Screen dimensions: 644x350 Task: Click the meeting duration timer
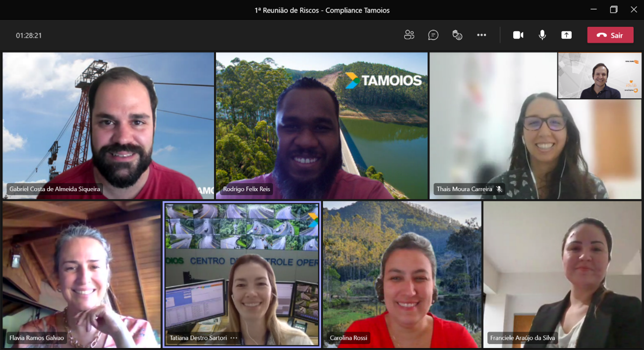(29, 36)
